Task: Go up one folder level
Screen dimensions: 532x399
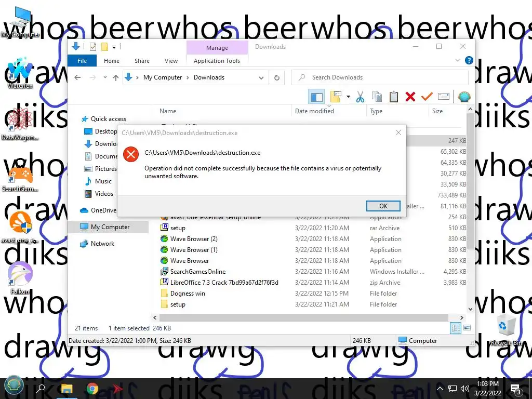Action: point(116,78)
